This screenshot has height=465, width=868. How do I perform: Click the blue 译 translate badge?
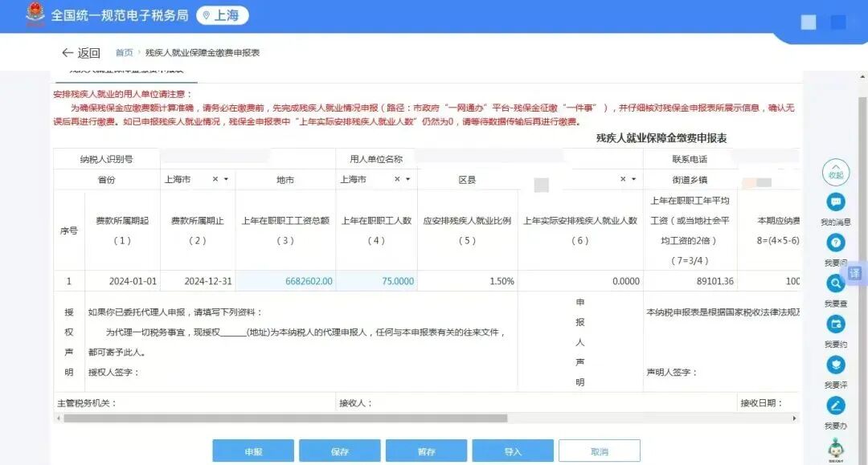point(854,275)
